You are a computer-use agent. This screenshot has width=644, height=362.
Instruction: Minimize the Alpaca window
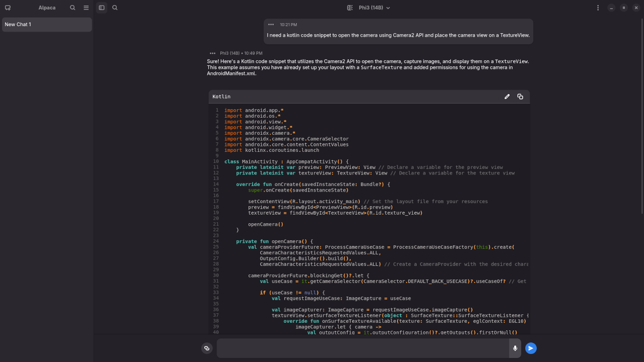coord(611,8)
